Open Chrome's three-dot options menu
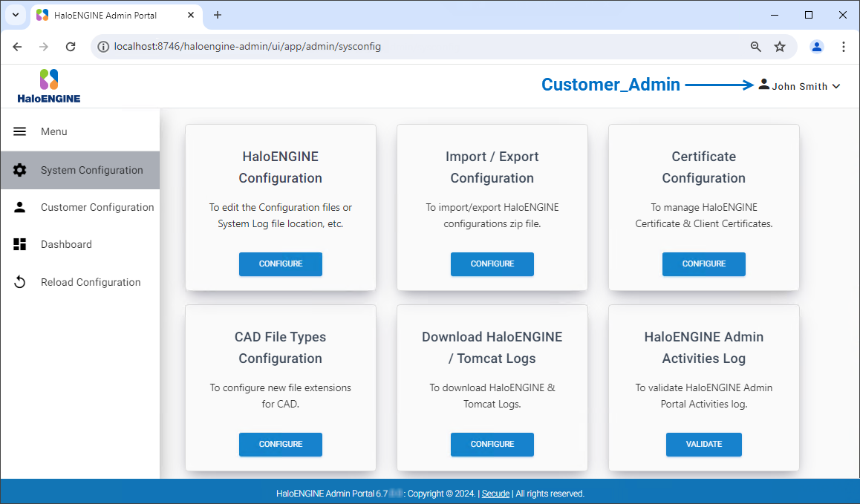Viewport: 860px width, 504px height. click(x=844, y=47)
